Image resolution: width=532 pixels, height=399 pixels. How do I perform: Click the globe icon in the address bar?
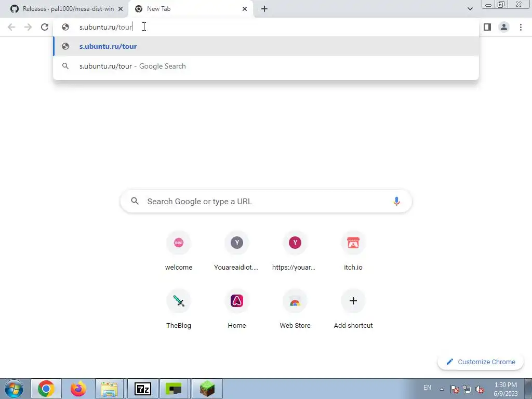(65, 27)
